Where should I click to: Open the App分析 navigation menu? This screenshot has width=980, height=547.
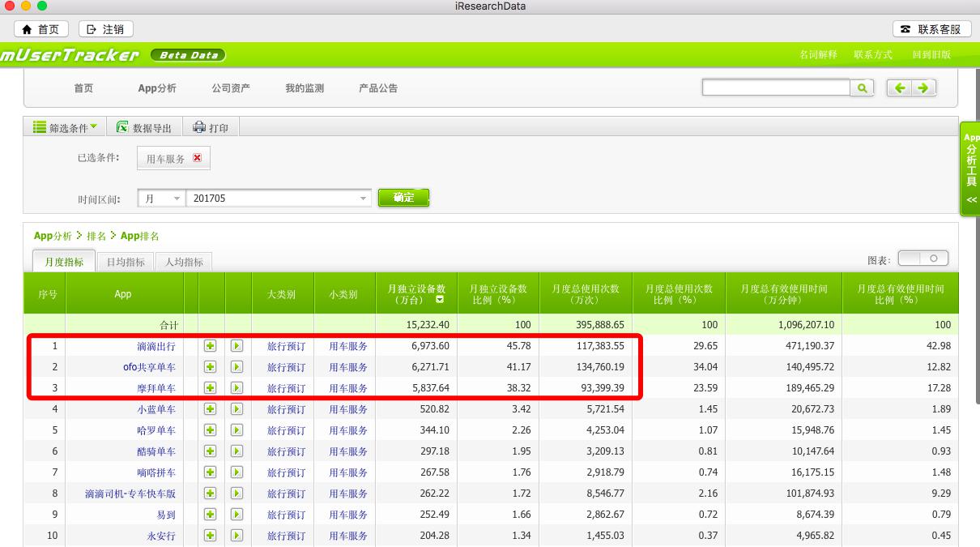click(x=156, y=88)
